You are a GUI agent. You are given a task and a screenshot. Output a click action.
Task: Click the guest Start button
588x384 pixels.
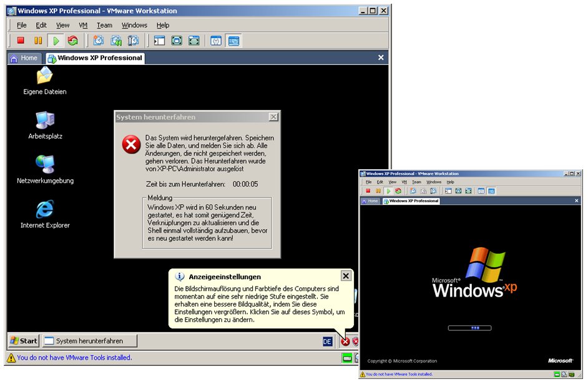pyautogui.click(x=24, y=341)
